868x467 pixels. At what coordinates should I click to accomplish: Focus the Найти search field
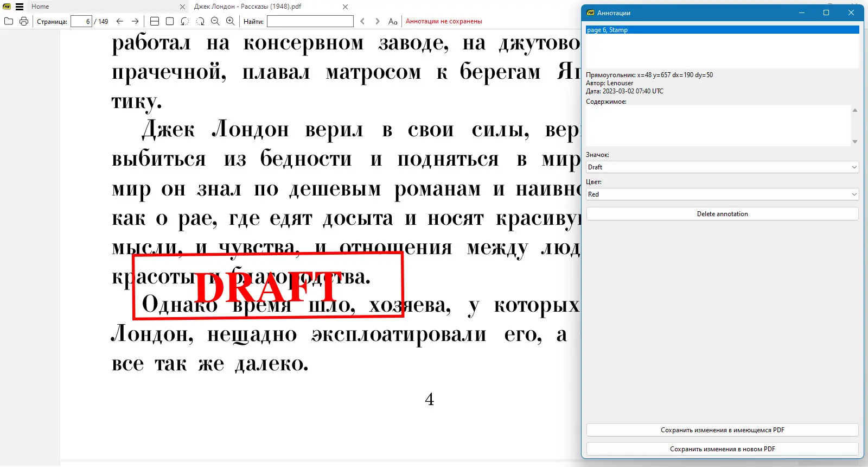310,21
